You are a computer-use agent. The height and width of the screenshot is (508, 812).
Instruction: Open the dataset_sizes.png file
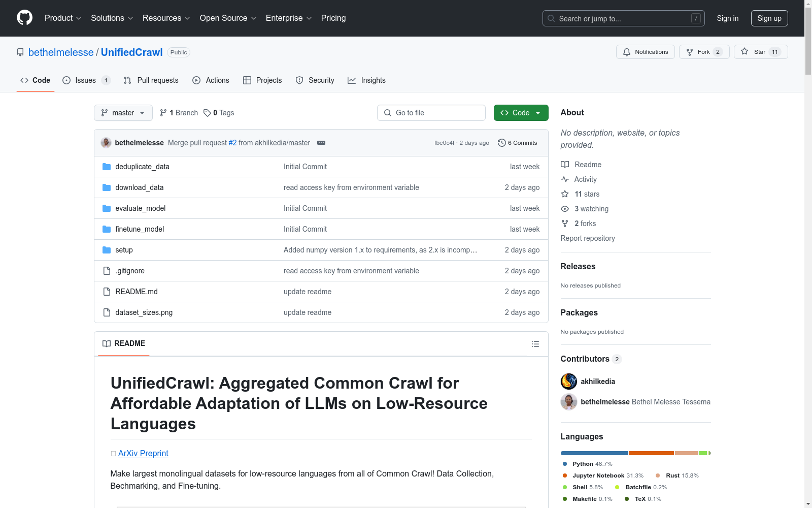(x=144, y=312)
